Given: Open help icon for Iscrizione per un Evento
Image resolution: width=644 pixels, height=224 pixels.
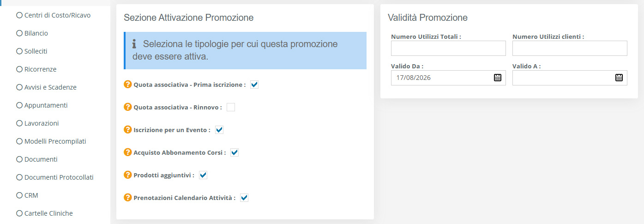Looking at the screenshot, I should coord(128,130).
